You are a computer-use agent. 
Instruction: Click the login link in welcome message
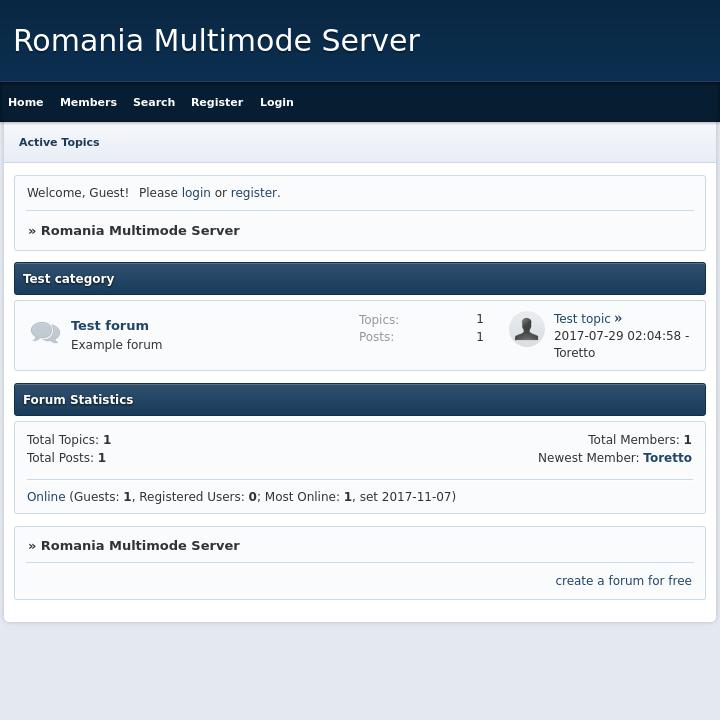196,193
